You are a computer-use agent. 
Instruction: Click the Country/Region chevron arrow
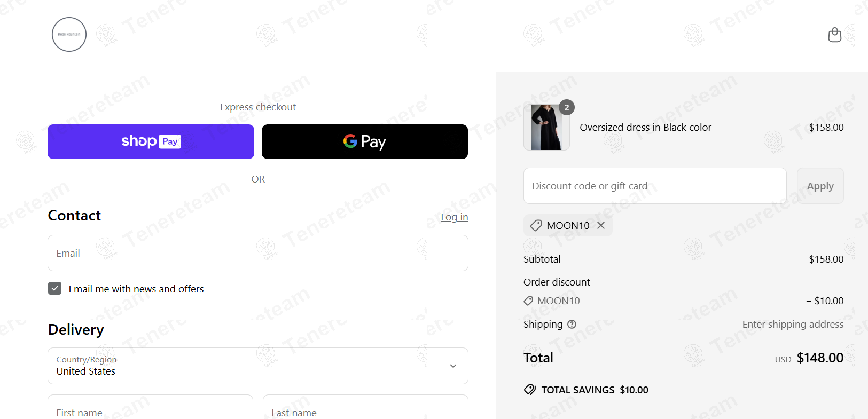tap(453, 366)
